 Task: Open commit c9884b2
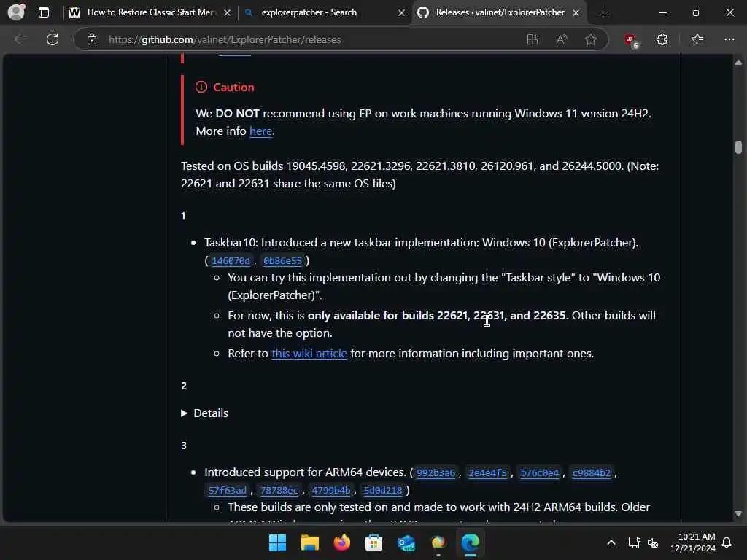click(x=591, y=472)
